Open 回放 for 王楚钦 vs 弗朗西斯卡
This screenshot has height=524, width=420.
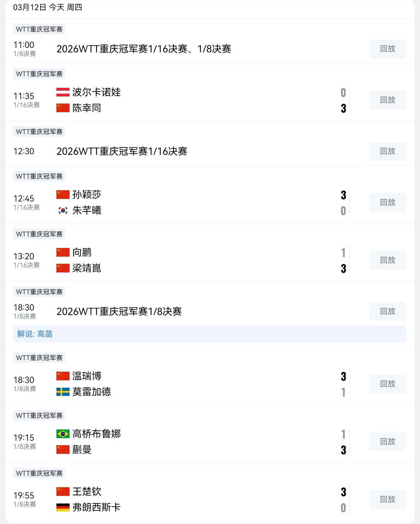(387, 499)
